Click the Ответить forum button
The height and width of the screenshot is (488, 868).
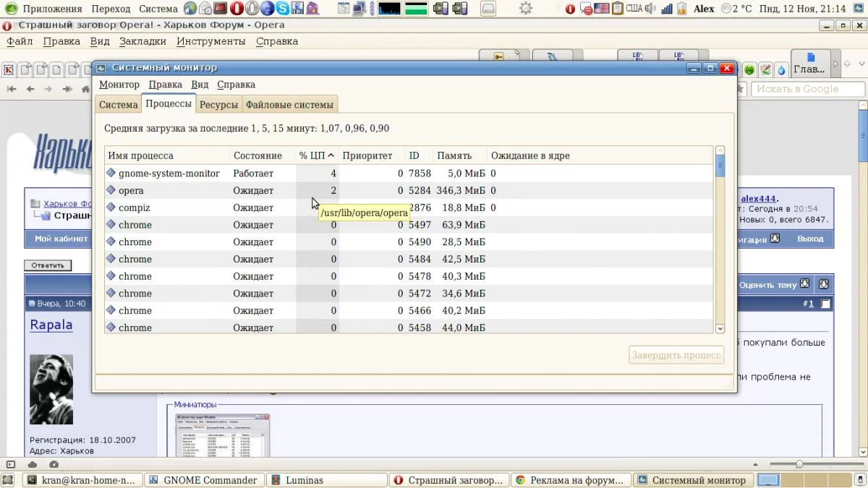[48, 265]
